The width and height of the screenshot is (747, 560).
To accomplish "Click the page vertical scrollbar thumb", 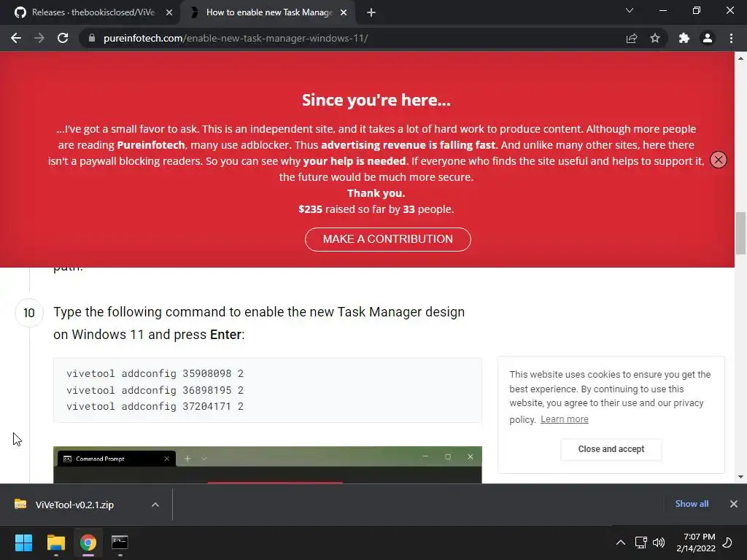I will [740, 233].
